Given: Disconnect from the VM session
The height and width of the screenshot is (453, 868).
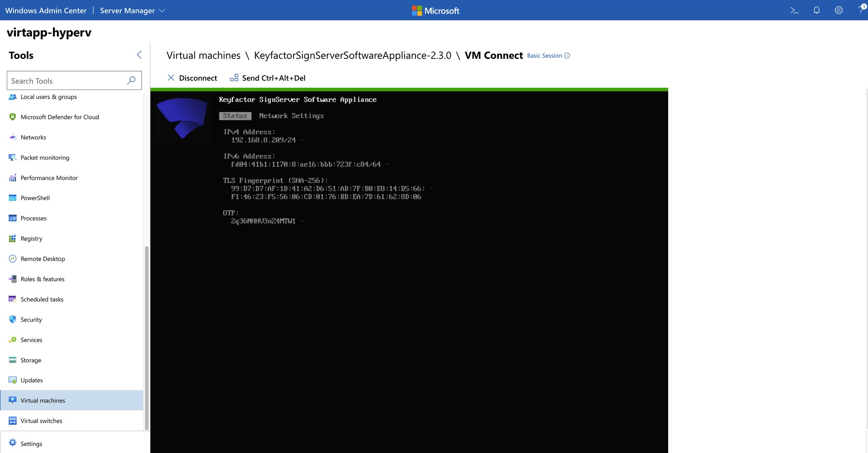Looking at the screenshot, I should coord(192,78).
